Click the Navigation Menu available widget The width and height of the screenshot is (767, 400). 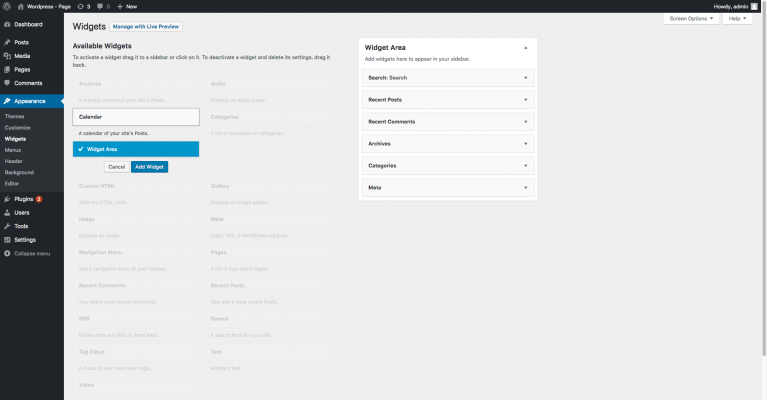click(x=136, y=252)
